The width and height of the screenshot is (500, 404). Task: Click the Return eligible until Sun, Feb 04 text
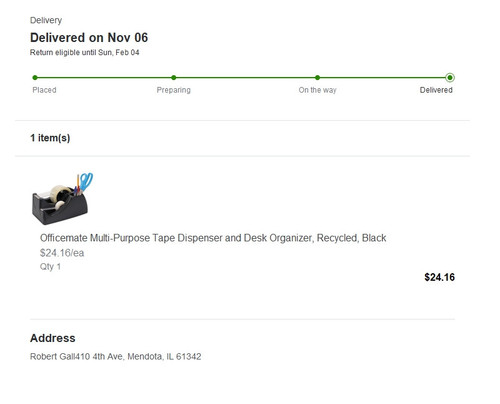coord(84,52)
